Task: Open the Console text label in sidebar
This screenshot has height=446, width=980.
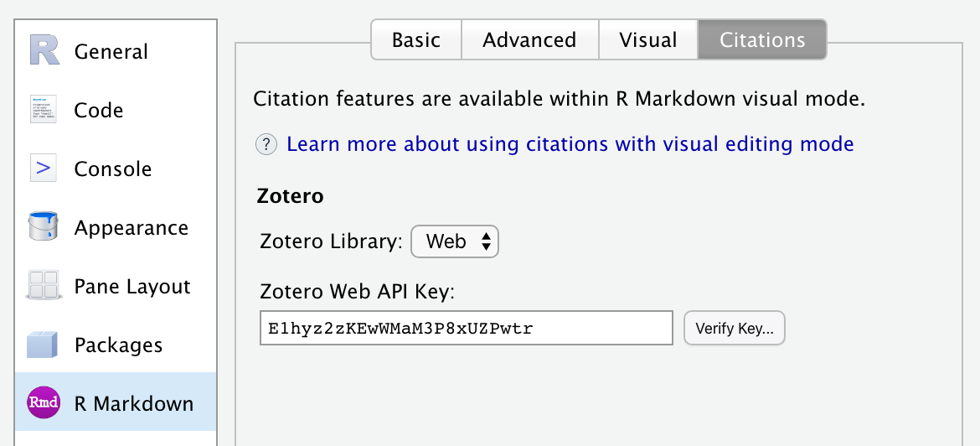Action: pos(113,169)
